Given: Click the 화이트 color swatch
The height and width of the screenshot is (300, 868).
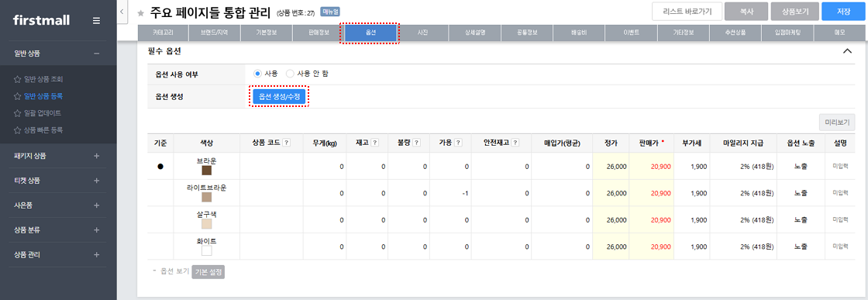Looking at the screenshot, I should point(207,250).
